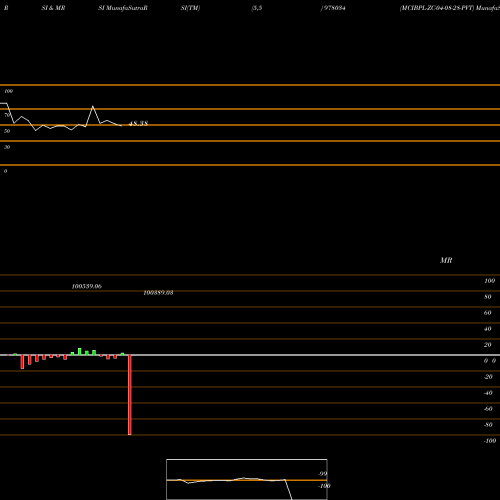
Task: Click the '80' label on MR axis
Action: point(488,297)
